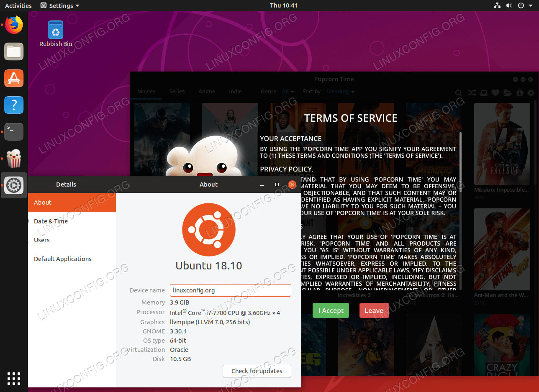Select the Mission: Impossible Fallout poster

coord(502,143)
